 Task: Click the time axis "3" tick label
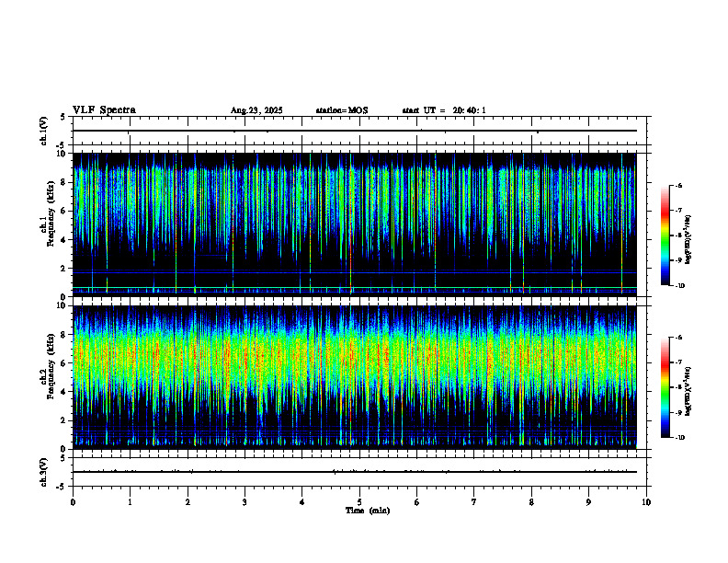pos(245,502)
